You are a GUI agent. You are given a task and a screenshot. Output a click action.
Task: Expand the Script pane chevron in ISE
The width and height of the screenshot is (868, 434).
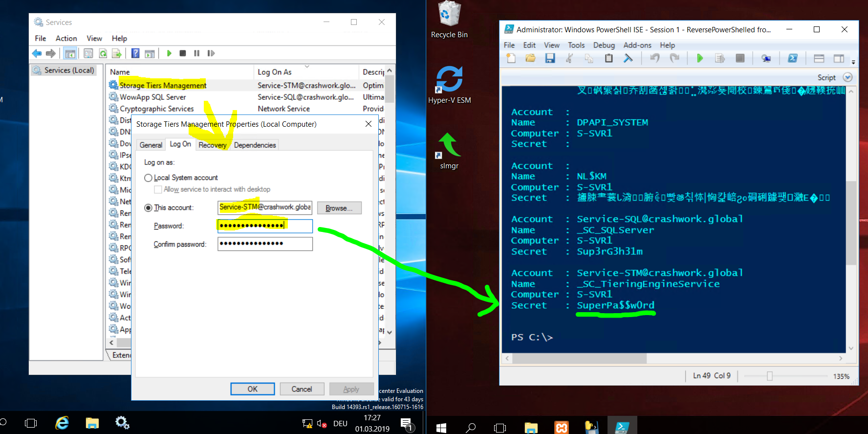[x=847, y=77]
